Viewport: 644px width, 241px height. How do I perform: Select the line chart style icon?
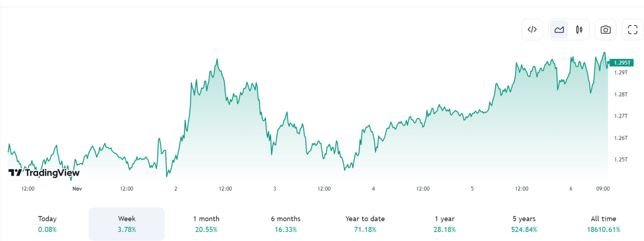click(559, 29)
